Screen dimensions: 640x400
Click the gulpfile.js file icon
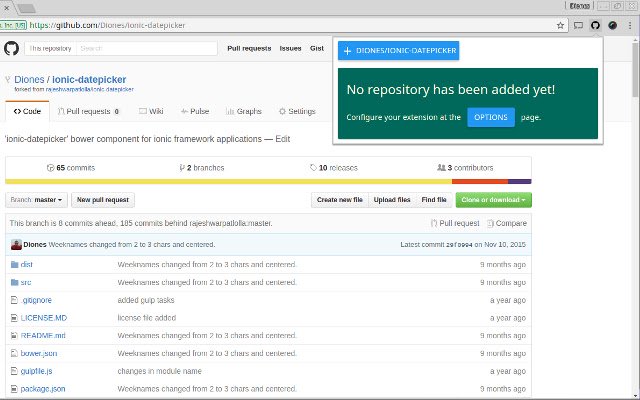[14, 371]
